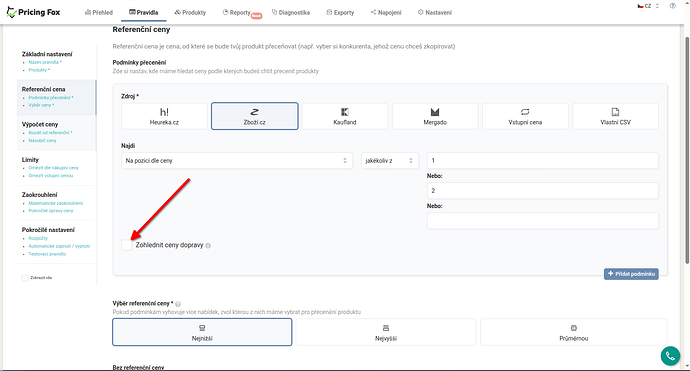Go to 'Rozdíl od referenční' sidebar link
The image size is (690, 371).
pyautogui.click(x=50, y=132)
